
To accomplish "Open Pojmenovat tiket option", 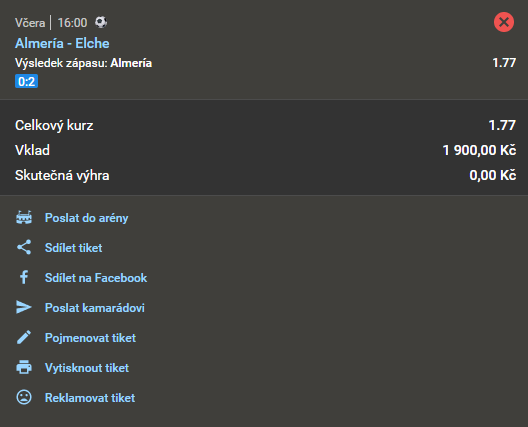I will [91, 338].
